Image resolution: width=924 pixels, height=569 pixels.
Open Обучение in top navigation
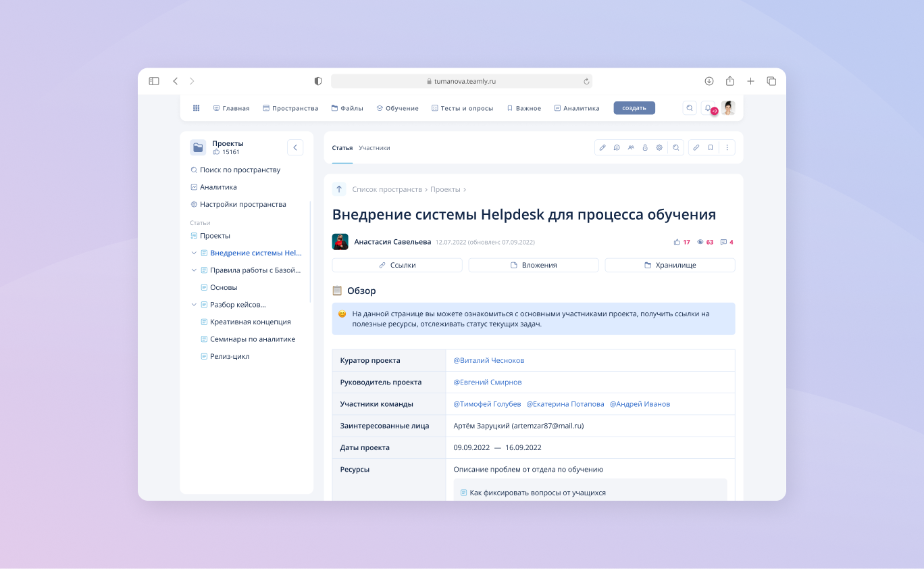tap(397, 108)
